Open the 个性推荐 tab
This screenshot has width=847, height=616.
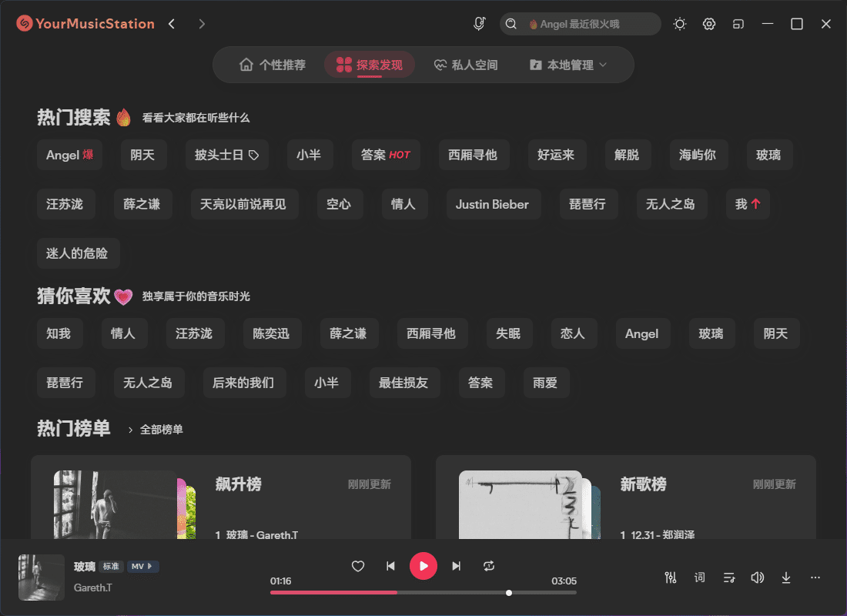(x=273, y=65)
